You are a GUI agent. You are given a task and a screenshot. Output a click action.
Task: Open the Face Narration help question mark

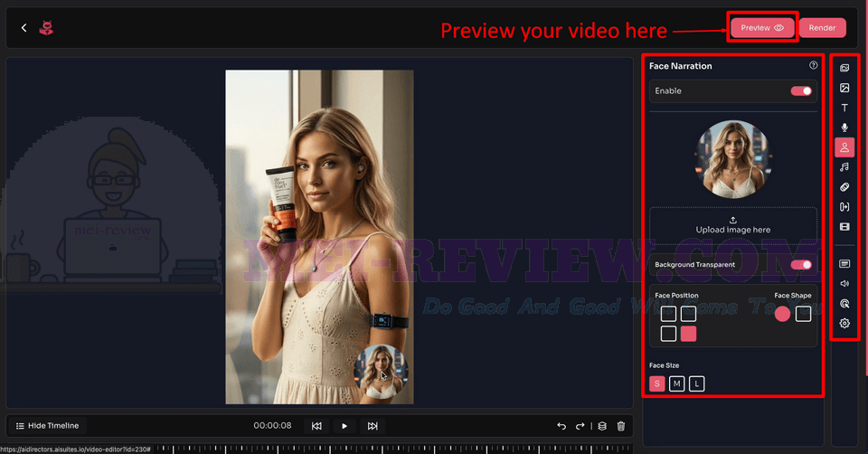pos(813,65)
